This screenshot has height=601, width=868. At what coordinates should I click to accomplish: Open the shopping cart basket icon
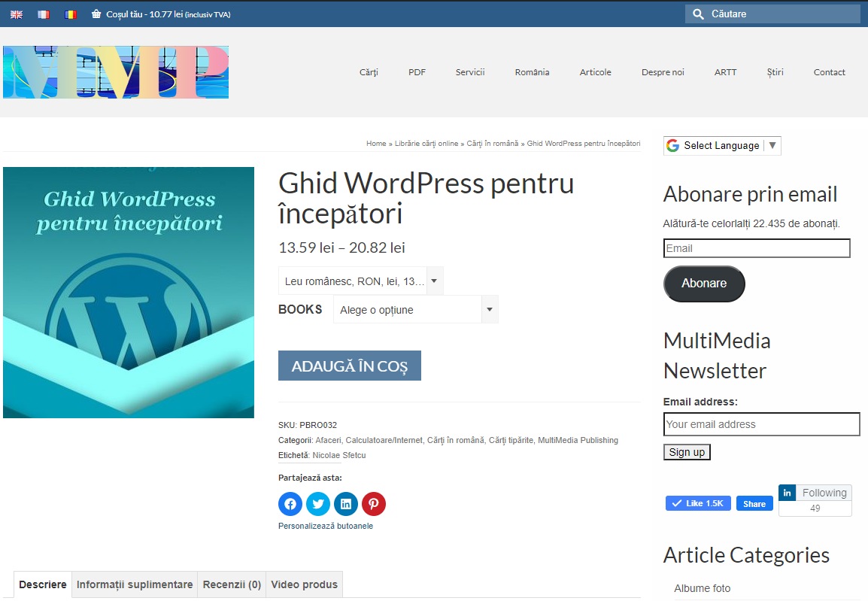96,14
